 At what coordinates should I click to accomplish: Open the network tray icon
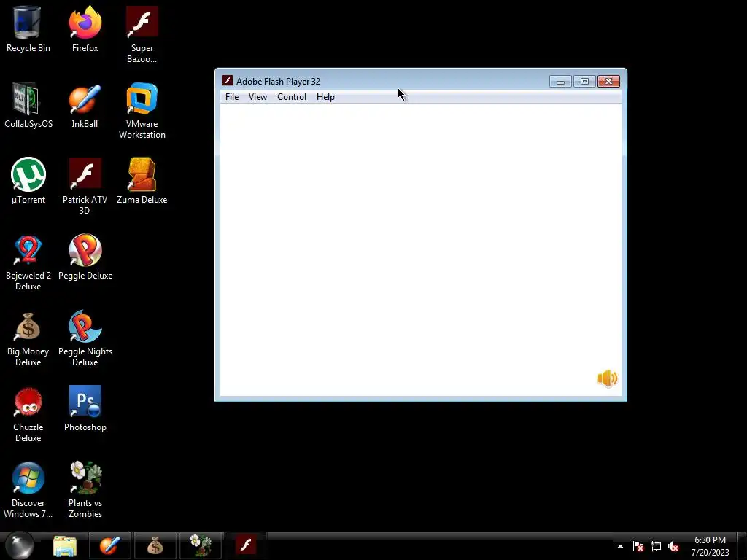point(656,546)
